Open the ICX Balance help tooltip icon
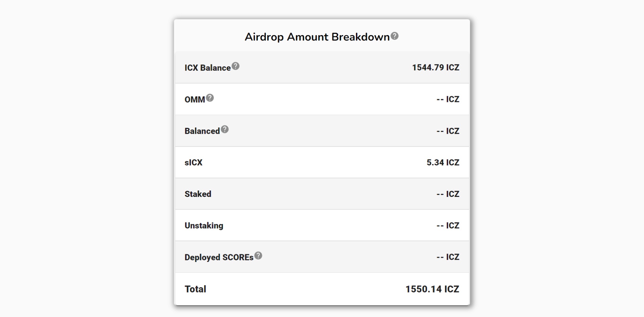This screenshot has height=317, width=644. pos(235,66)
